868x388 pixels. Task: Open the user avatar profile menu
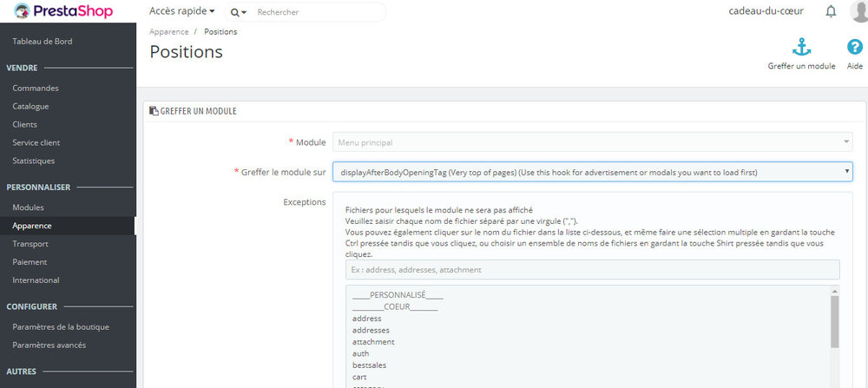(x=859, y=11)
